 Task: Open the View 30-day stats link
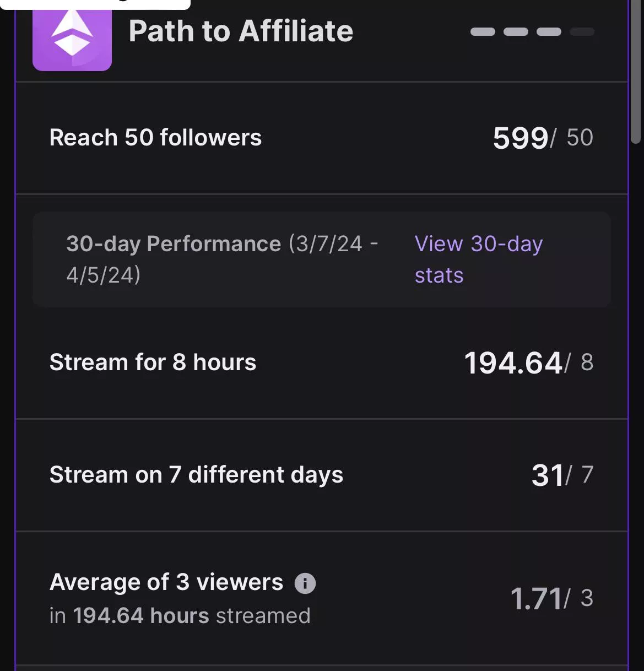478,259
